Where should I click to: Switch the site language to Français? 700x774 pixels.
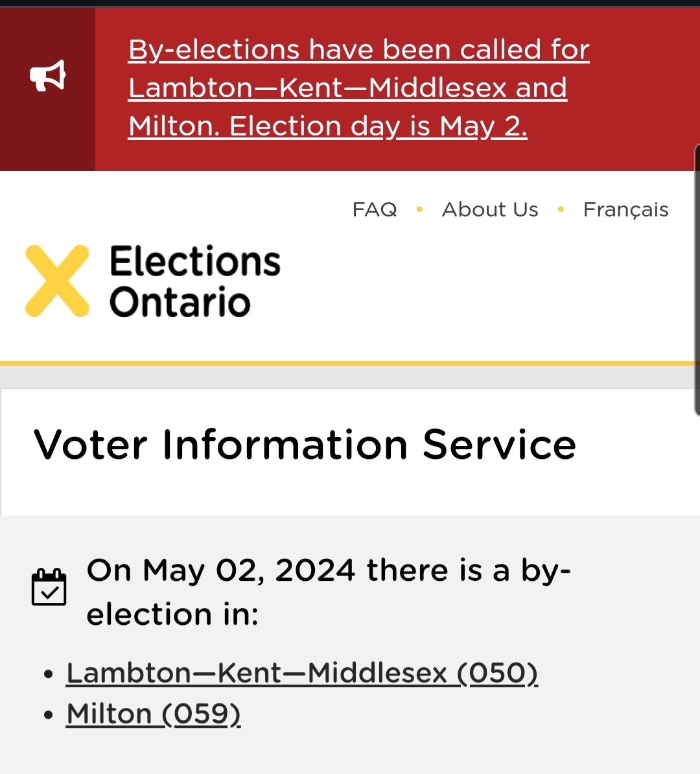(625, 209)
